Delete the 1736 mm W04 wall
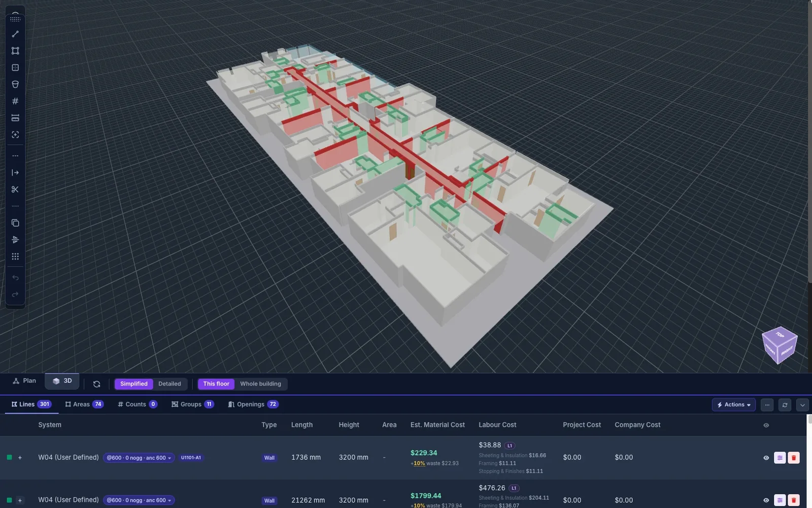Viewport: 812px width, 508px height. [x=794, y=458]
